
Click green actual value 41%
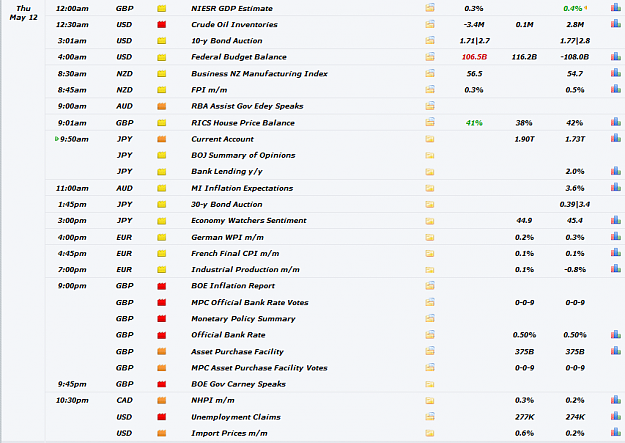(474, 123)
